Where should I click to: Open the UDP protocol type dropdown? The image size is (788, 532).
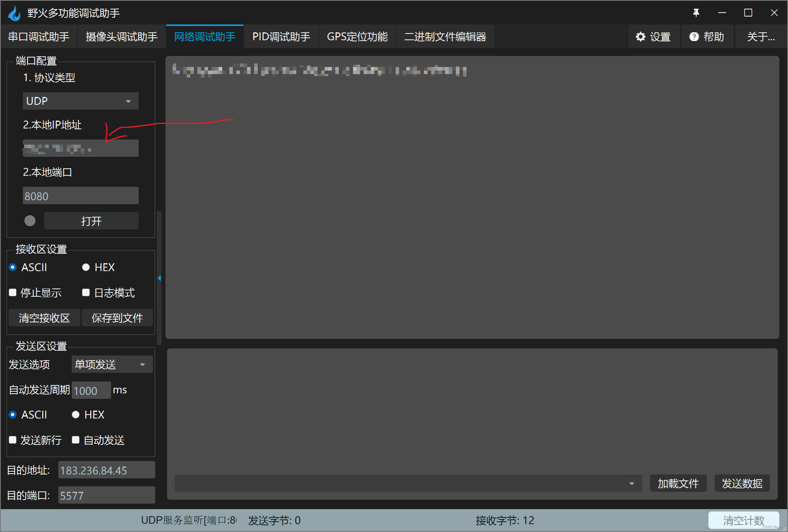80,101
